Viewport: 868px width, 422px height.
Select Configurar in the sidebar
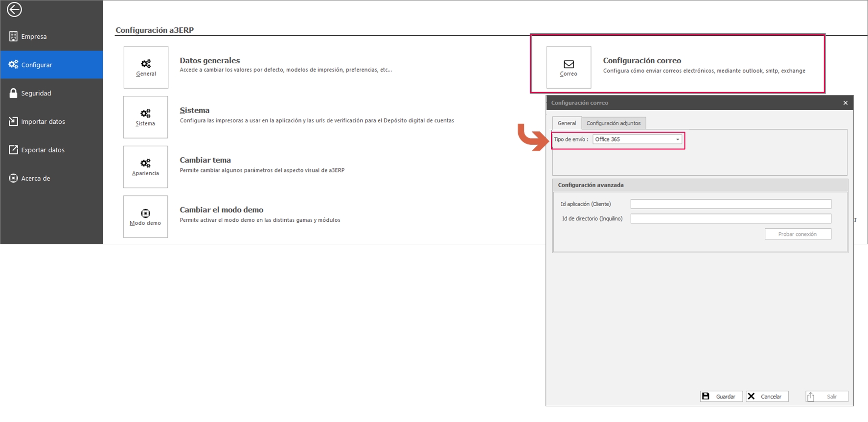coord(51,65)
